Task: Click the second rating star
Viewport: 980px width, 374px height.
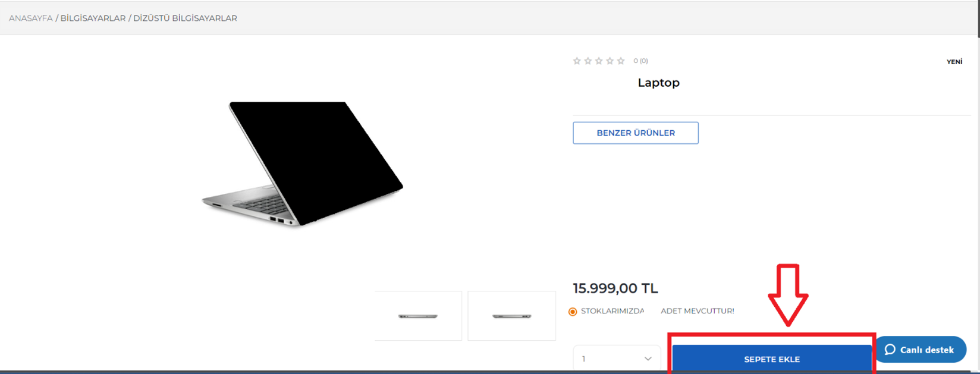Action: tap(588, 61)
